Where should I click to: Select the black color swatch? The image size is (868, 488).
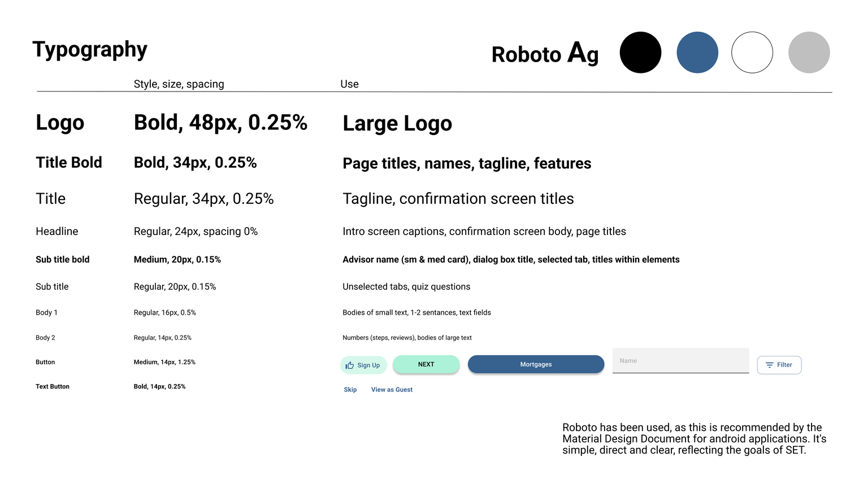pos(640,53)
